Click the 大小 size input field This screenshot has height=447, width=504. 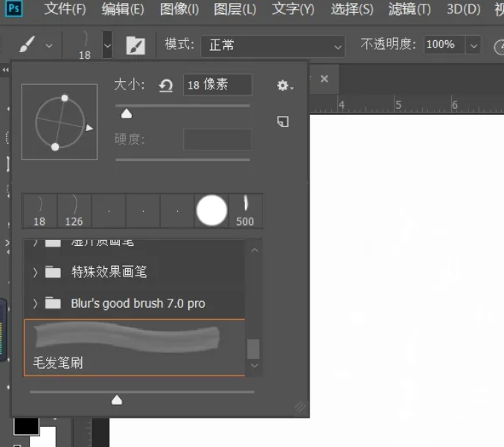point(217,85)
